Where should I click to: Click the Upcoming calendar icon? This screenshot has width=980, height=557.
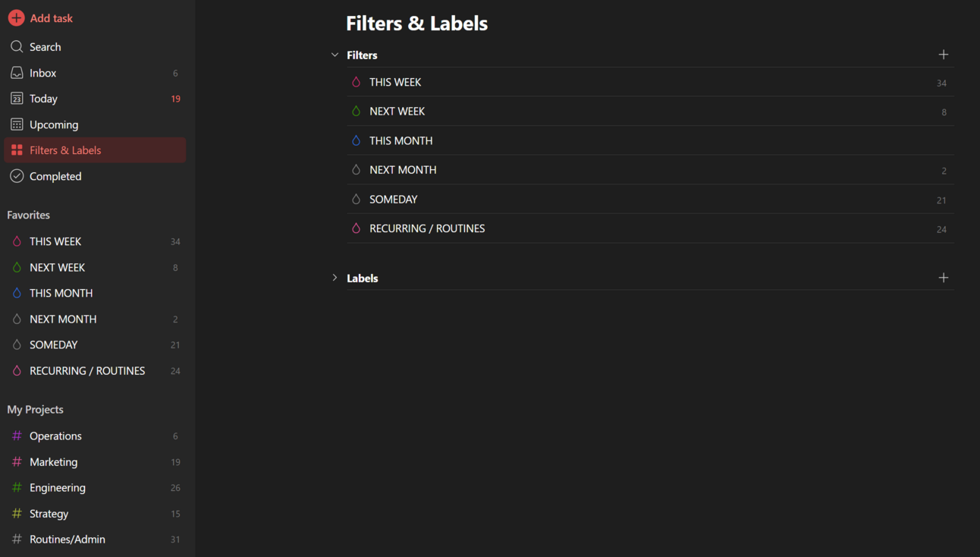(17, 124)
